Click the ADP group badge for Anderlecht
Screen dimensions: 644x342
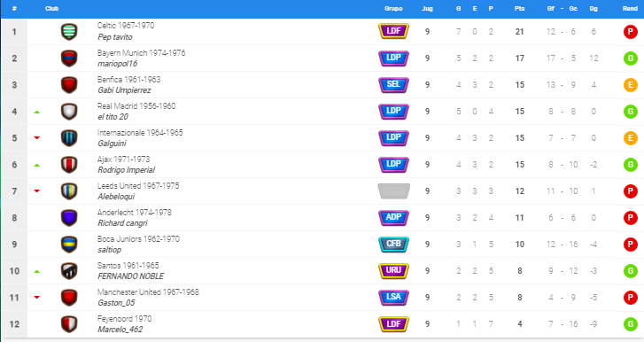tap(393, 218)
